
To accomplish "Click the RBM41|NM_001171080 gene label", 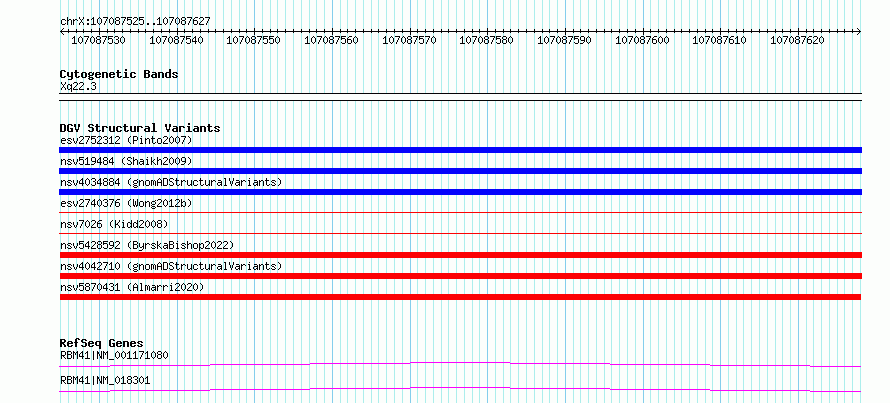I will pos(114,356).
